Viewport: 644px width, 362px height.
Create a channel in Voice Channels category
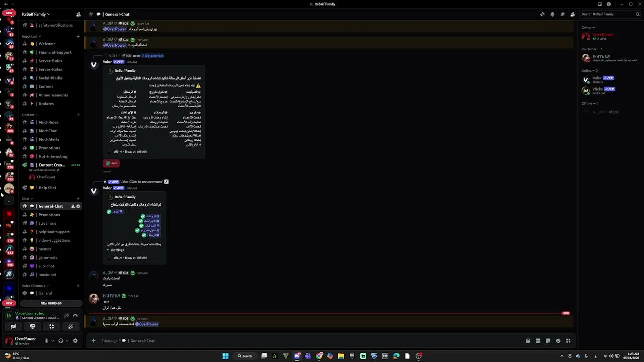tap(78, 286)
